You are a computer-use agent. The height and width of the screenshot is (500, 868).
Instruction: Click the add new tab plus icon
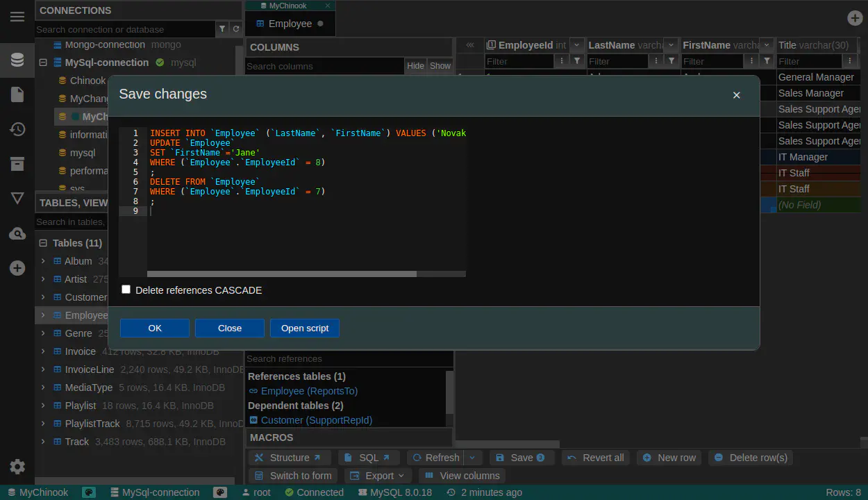tap(855, 19)
